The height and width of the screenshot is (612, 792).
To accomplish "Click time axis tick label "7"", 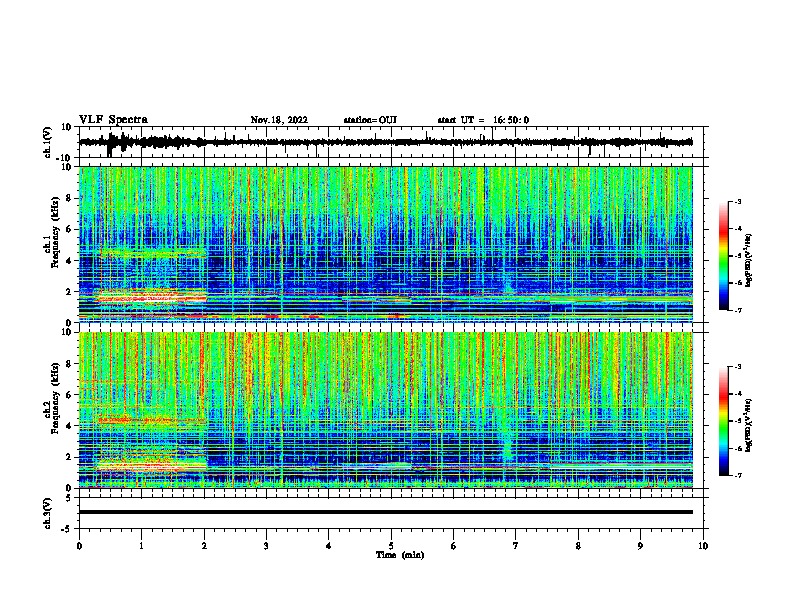I will click(x=516, y=546).
